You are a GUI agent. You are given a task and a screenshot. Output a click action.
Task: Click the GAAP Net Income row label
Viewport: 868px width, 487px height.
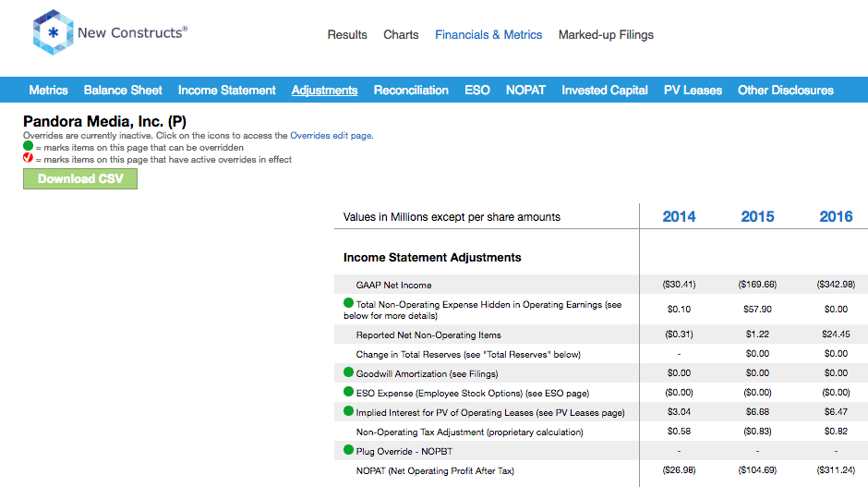393,285
